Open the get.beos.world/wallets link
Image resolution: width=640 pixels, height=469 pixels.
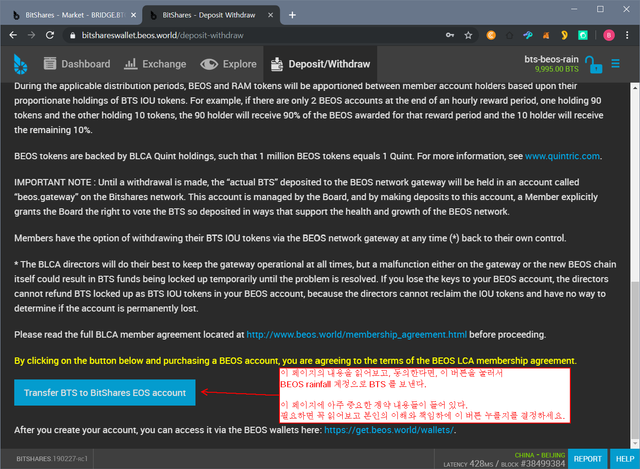(x=389, y=430)
